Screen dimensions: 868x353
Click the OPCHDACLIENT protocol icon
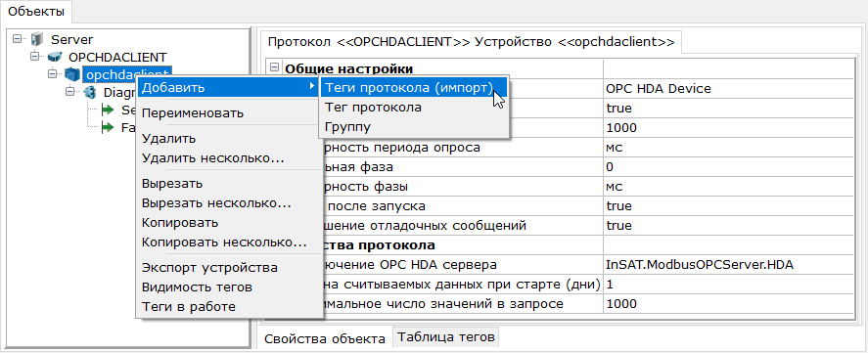(x=54, y=57)
